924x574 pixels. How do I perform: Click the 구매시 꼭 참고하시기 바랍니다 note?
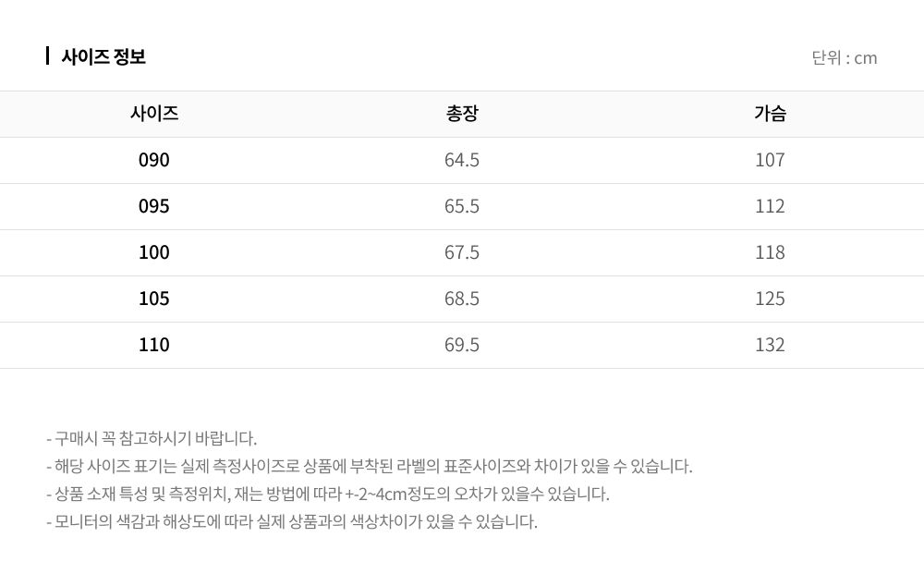tap(152, 438)
